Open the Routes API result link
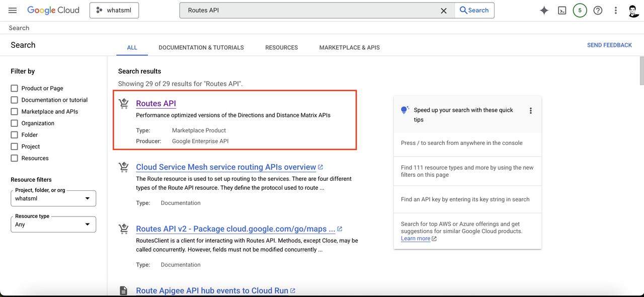This screenshot has height=297, width=644. pos(156,103)
